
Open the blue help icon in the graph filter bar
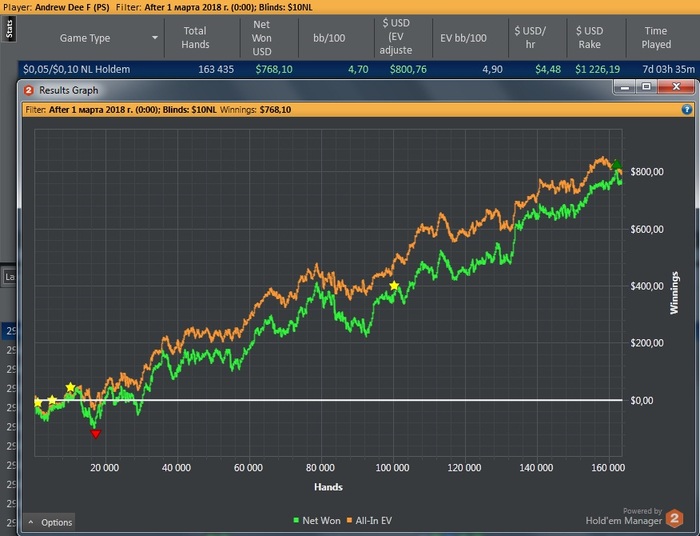687,109
